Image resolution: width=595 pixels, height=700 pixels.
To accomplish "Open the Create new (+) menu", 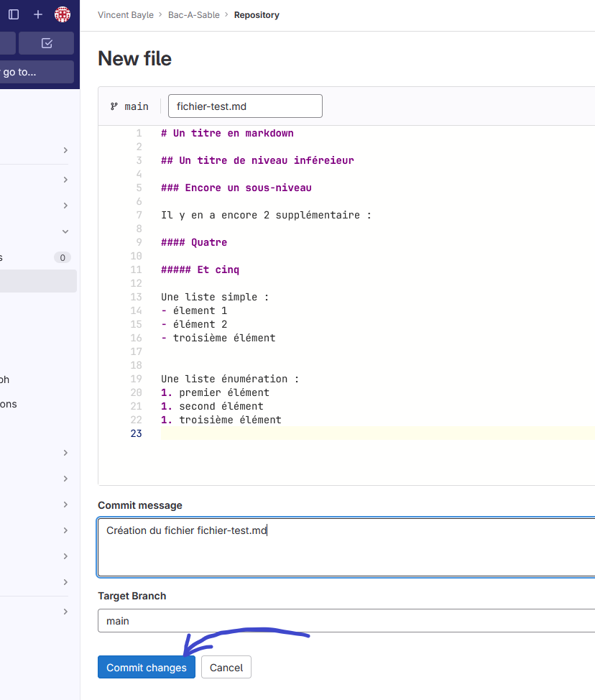I will [37, 14].
